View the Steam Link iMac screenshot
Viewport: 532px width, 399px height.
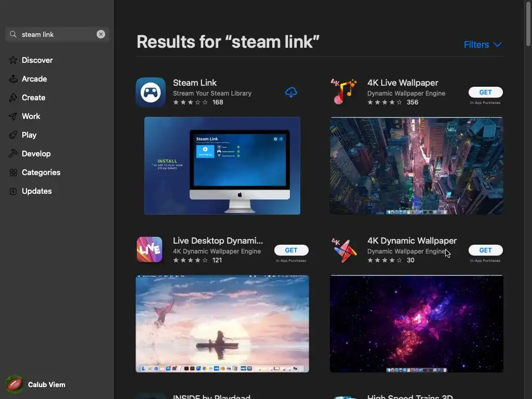(x=222, y=166)
